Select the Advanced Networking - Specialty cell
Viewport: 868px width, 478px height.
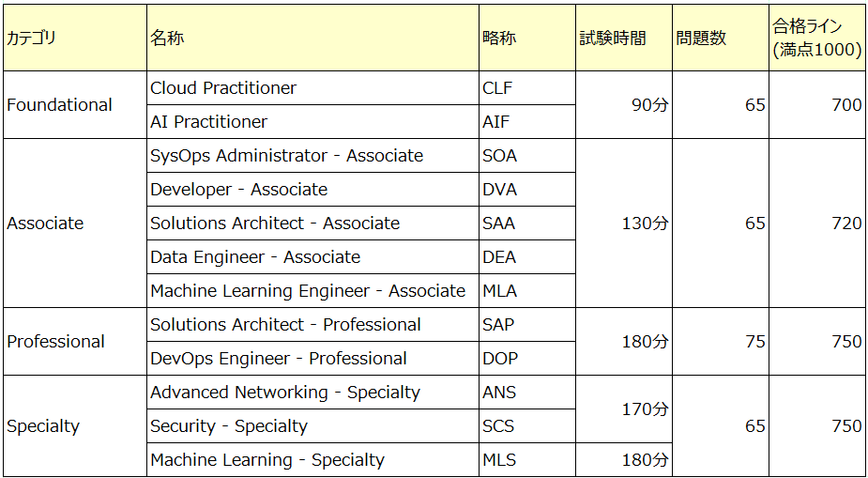pos(313,393)
